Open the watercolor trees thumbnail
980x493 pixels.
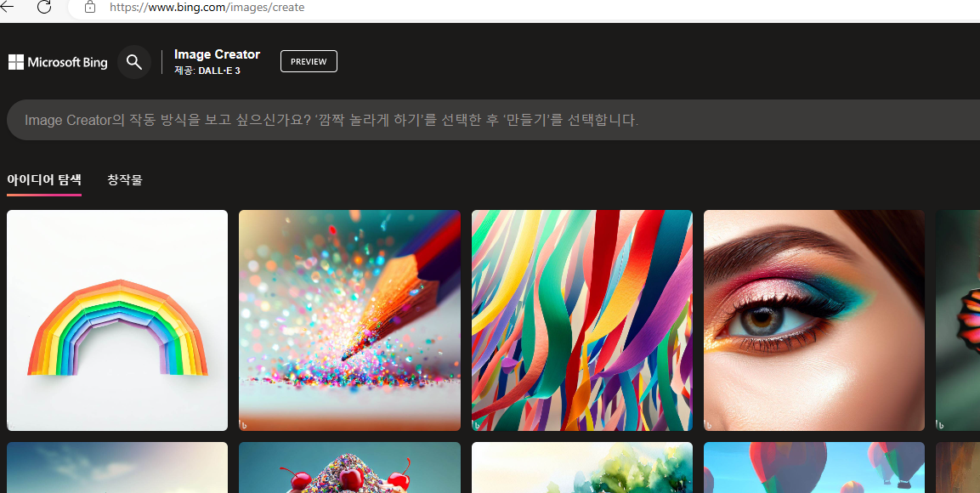pos(582,467)
